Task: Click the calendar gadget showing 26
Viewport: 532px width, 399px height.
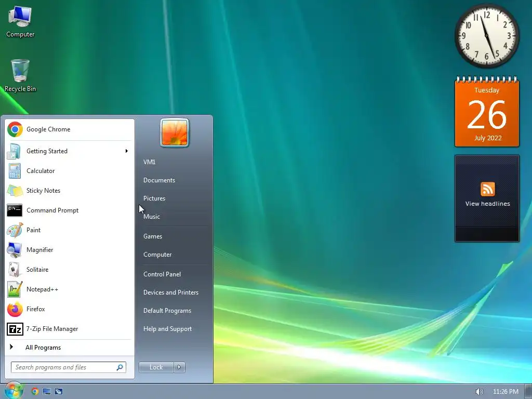Action: 487,112
